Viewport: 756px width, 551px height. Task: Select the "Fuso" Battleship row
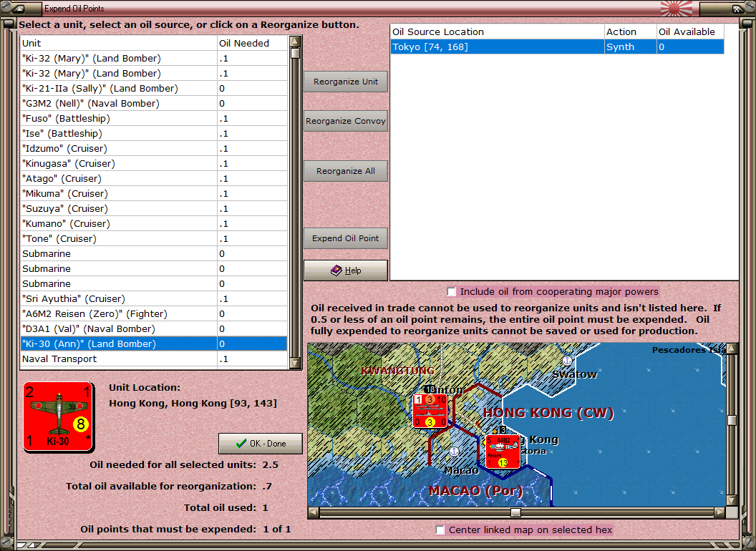coord(154,118)
